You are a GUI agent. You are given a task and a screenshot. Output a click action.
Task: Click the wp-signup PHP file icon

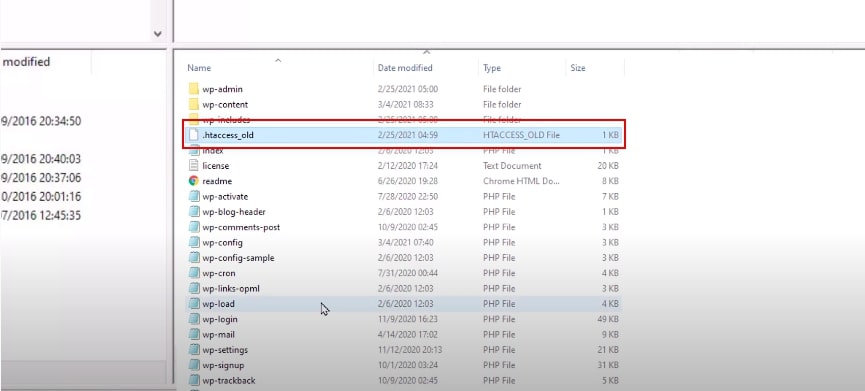coord(193,365)
